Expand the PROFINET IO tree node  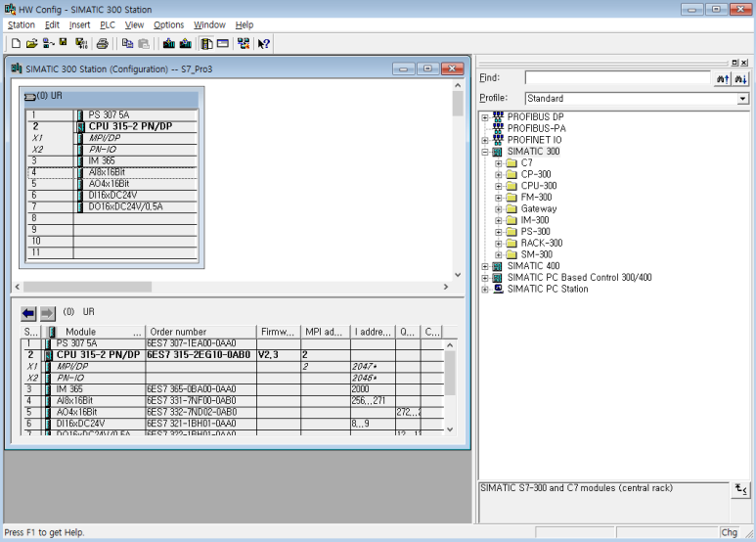(485, 140)
